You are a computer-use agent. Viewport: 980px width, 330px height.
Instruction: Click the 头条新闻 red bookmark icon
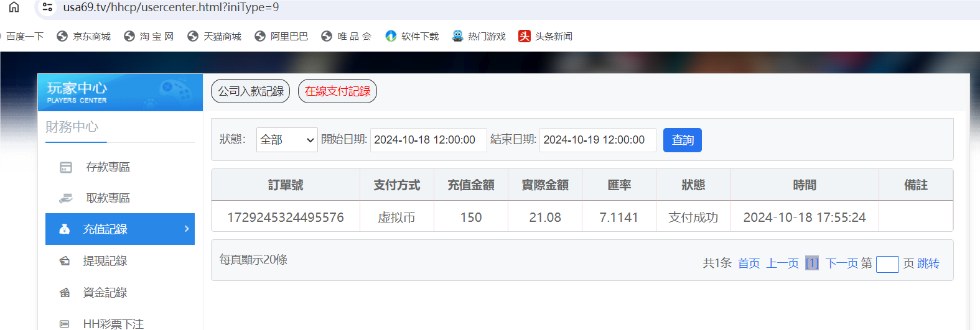click(x=525, y=36)
